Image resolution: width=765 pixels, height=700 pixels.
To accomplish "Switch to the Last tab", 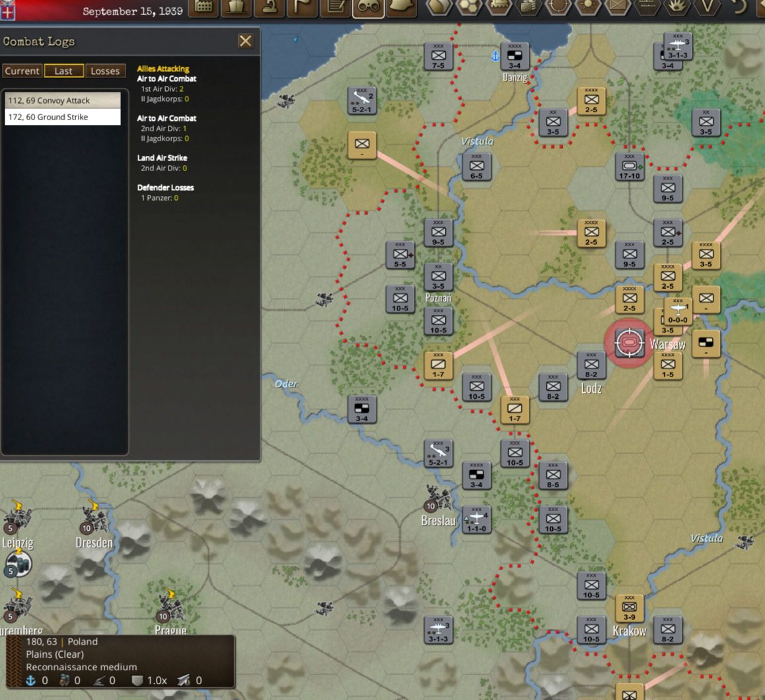I will pos(63,71).
